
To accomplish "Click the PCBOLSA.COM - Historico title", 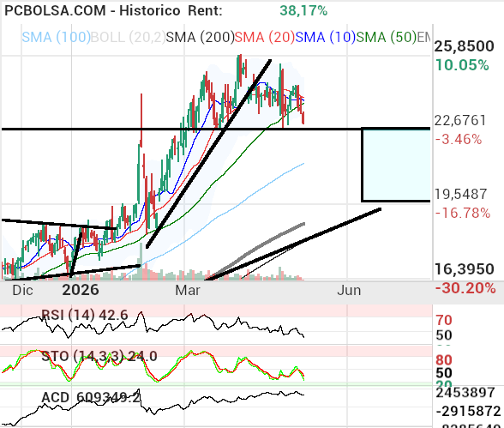I will pos(93,10).
